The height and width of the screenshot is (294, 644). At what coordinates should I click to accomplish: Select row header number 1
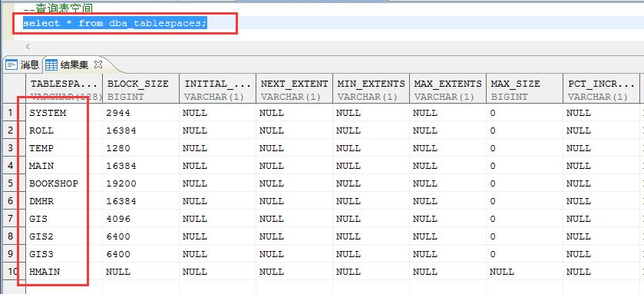point(14,113)
